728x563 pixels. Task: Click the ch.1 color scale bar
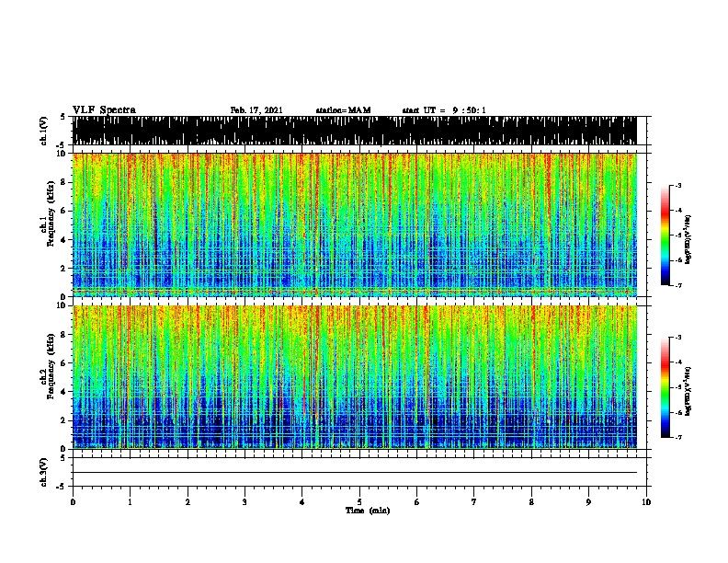click(x=665, y=236)
